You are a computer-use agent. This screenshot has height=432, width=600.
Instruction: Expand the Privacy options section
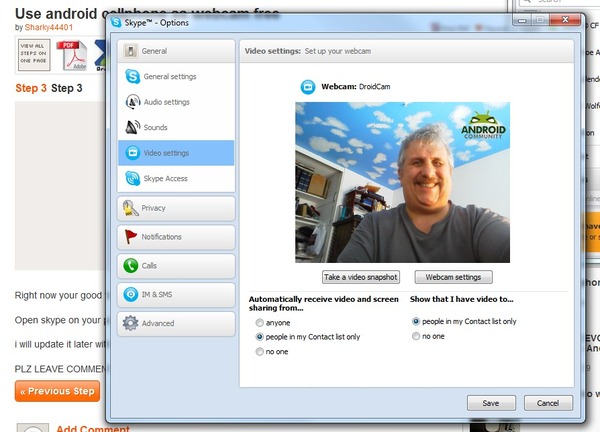tap(176, 208)
